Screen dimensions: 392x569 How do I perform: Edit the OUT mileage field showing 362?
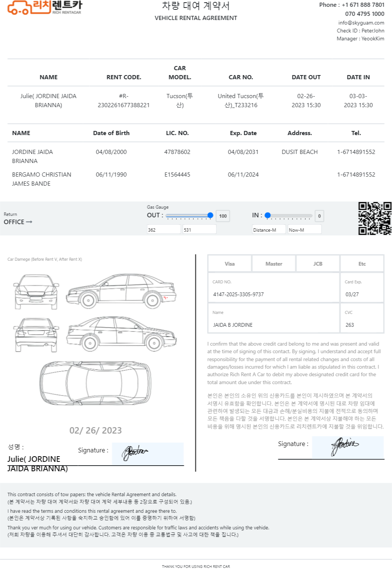pyautogui.click(x=164, y=229)
